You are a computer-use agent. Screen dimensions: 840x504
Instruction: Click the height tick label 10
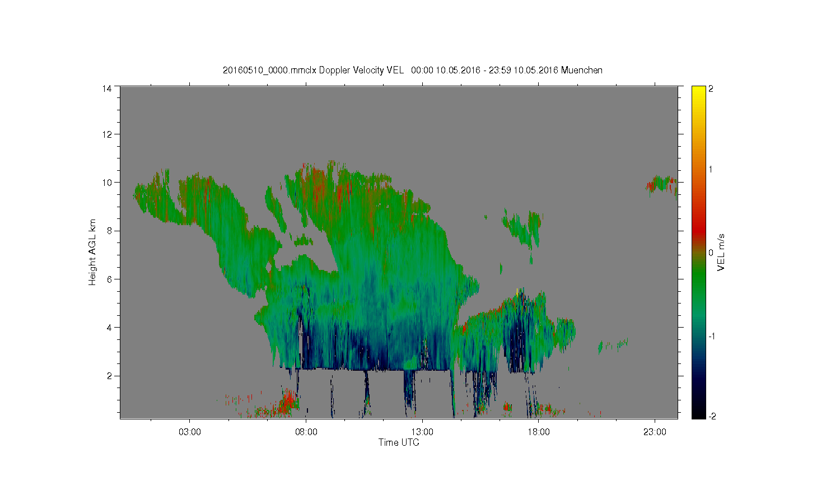[107, 183]
